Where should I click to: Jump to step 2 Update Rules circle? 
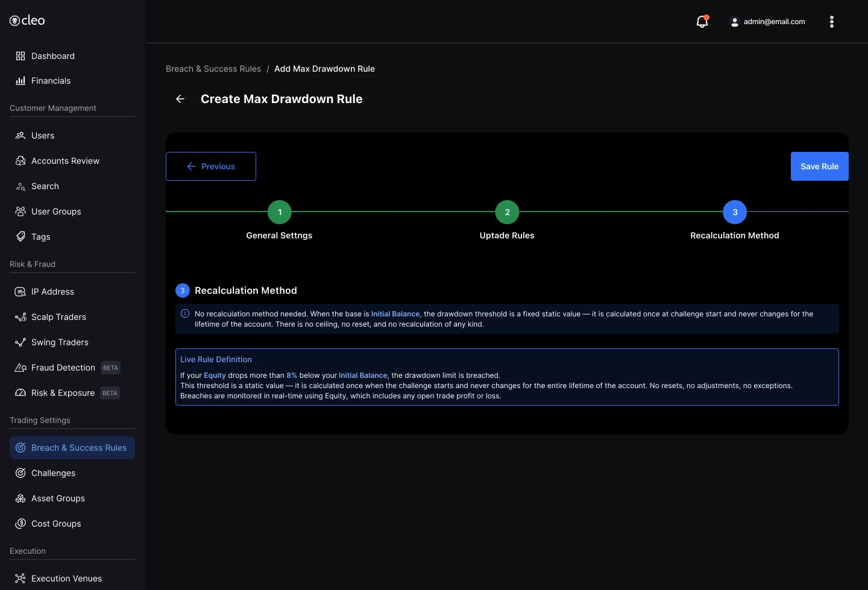coord(508,212)
